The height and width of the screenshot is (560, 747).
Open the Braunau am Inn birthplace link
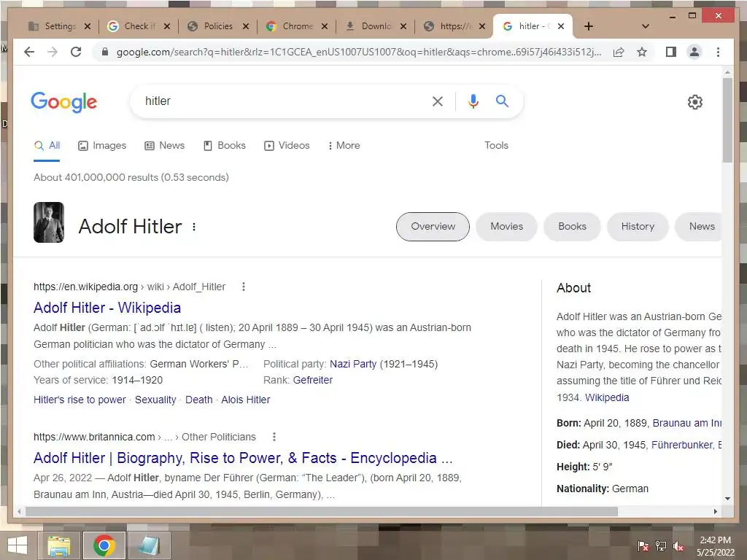coord(686,423)
